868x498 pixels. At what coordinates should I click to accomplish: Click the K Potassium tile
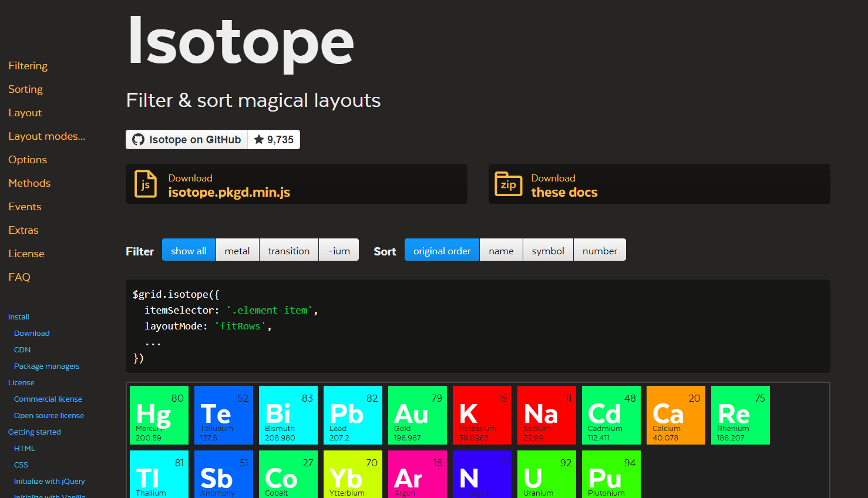(482, 415)
